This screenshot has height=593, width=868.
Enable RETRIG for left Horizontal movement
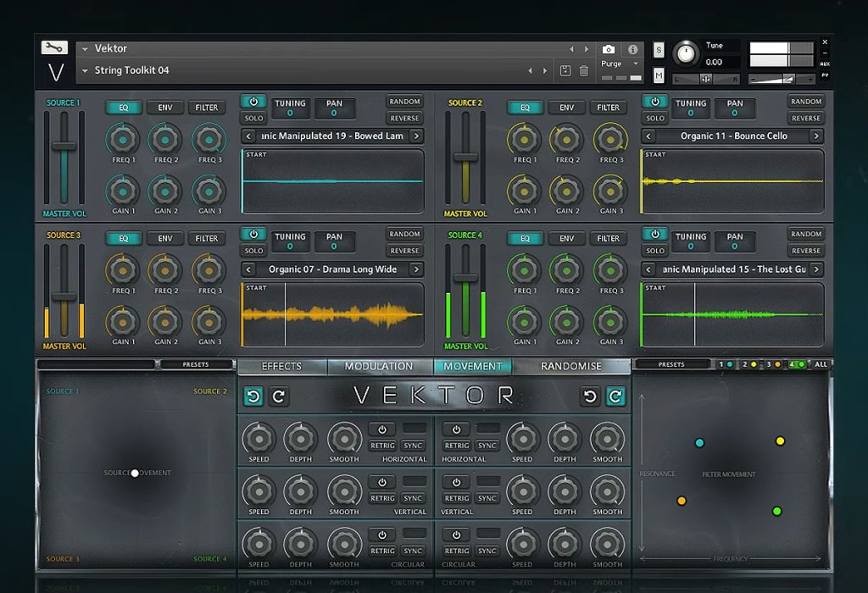[382, 446]
